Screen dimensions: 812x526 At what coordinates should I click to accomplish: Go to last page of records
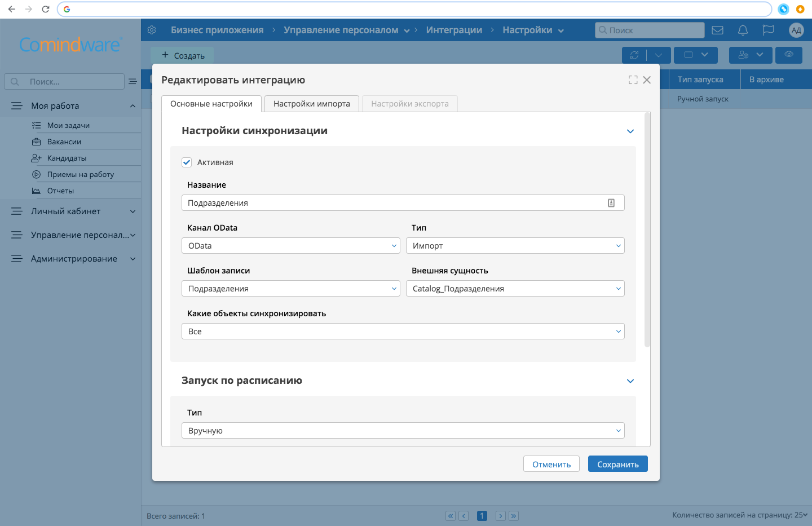[513, 516]
